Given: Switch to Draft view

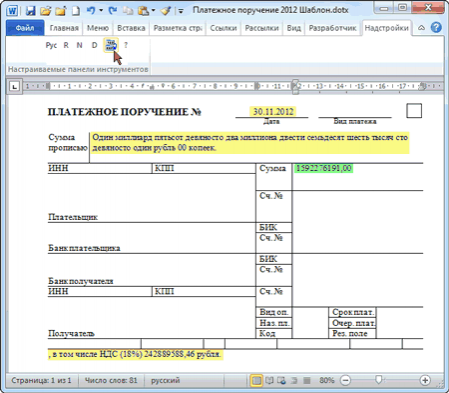Looking at the screenshot, I should click(x=307, y=380).
